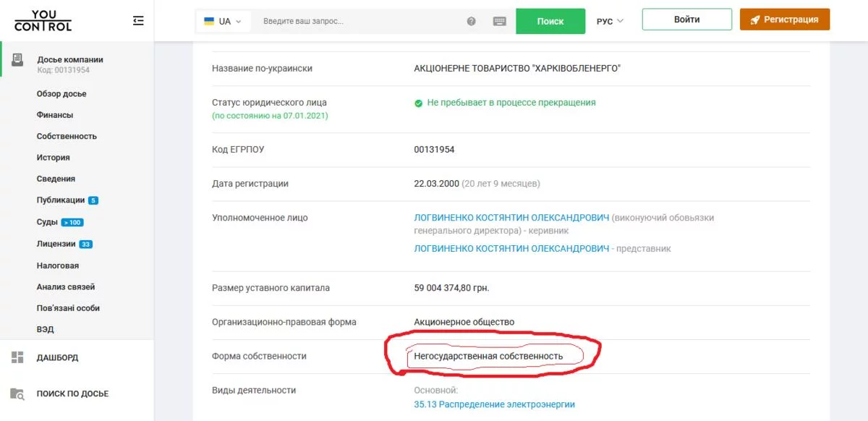Click the ДАШБОРД grid icon
The image size is (868, 421).
(17, 357)
